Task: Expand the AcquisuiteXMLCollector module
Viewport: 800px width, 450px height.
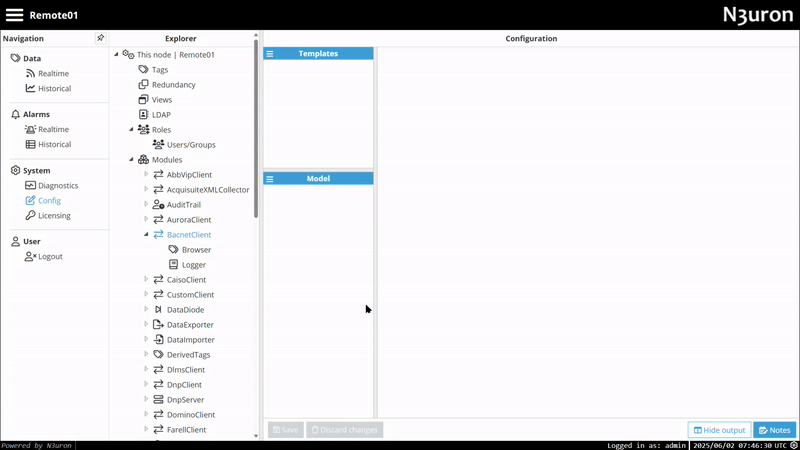Action: (x=146, y=189)
